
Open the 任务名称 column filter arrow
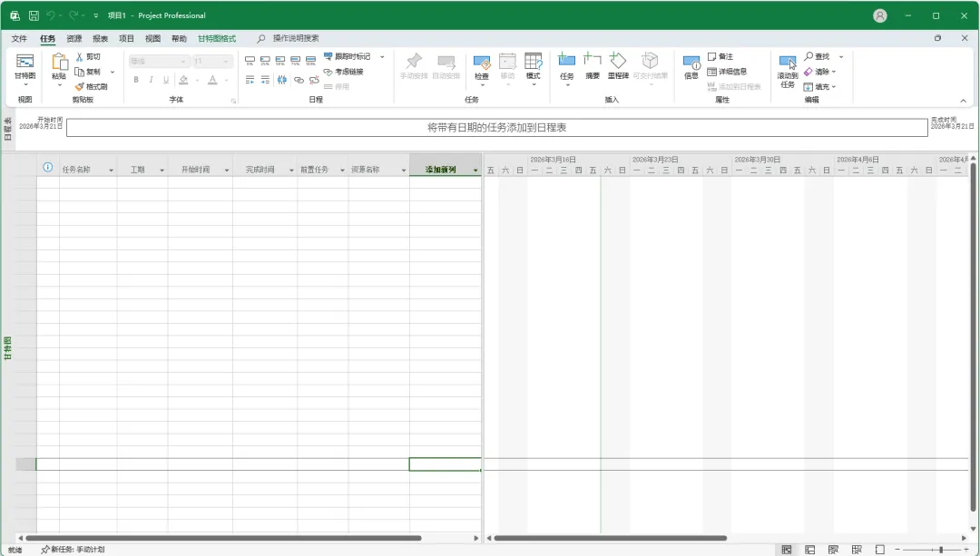coord(112,170)
